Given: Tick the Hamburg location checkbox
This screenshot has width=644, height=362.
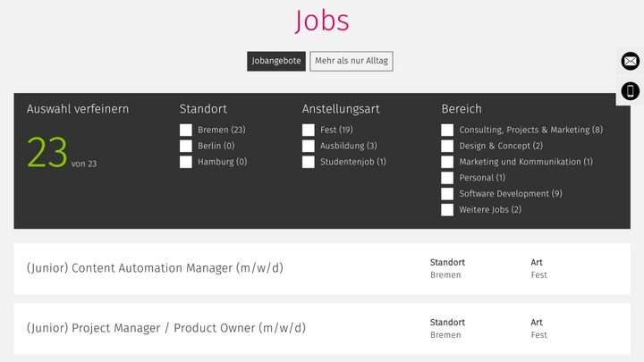Looking at the screenshot, I should tap(186, 162).
